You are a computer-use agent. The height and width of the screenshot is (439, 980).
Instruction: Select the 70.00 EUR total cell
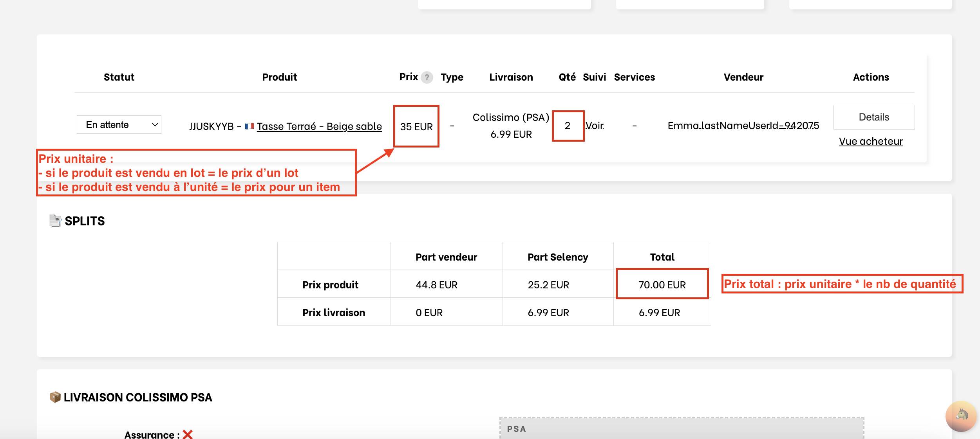[662, 285]
